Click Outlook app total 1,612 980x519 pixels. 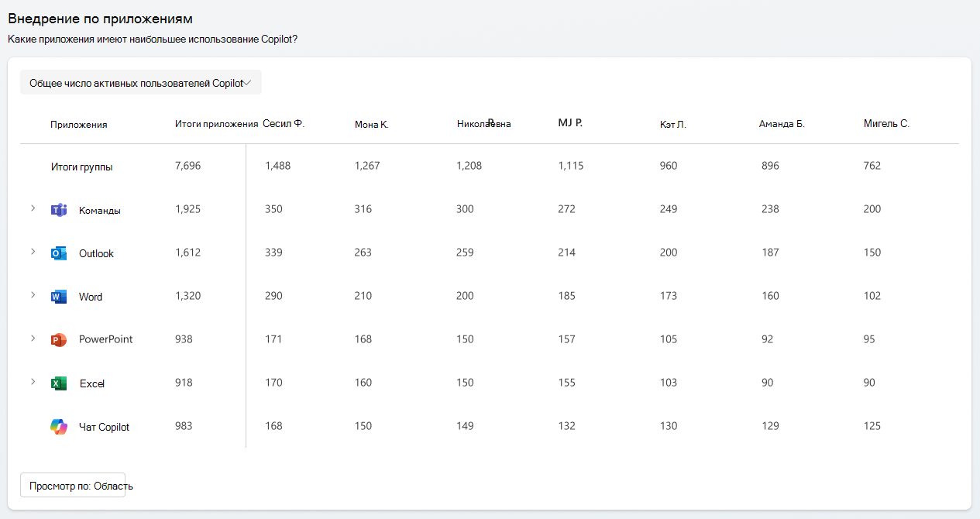coord(187,253)
